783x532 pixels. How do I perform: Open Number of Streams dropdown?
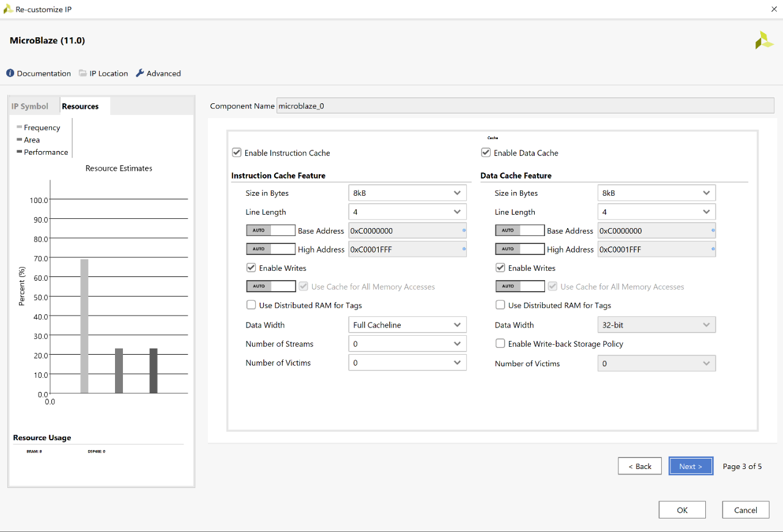click(x=407, y=344)
